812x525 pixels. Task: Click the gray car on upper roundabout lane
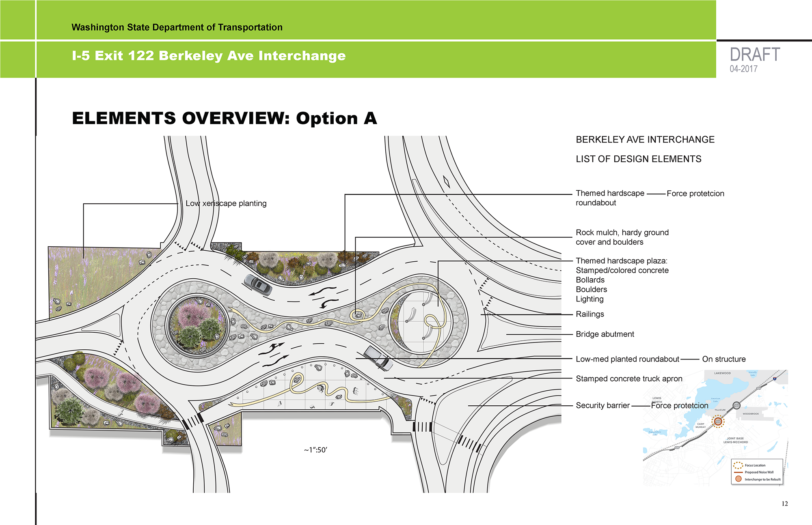tap(258, 284)
